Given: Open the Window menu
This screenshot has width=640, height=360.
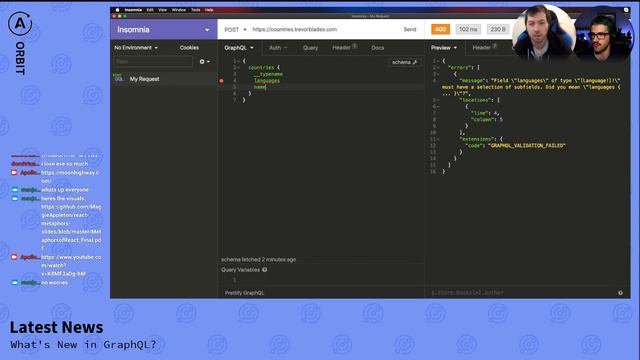Looking at the screenshot, I should point(179,10).
